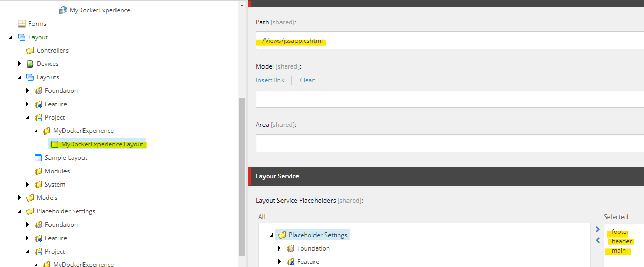Click the Sample Layout icon
This screenshot has width=644, height=267.
coord(38,158)
